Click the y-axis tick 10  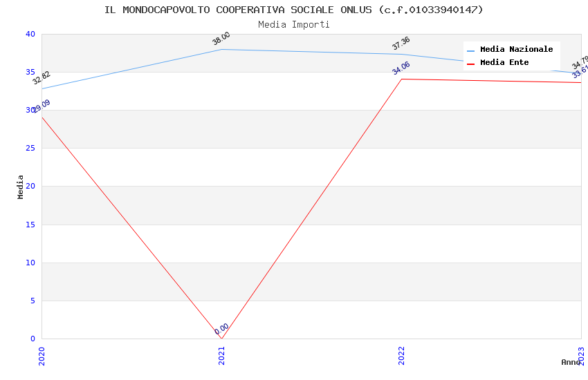[x=30, y=263]
